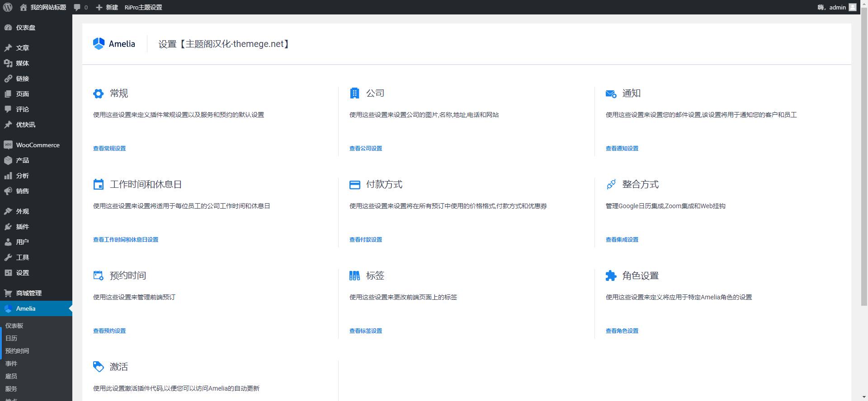Screen dimensions: 868x401
Task: Open the 查看角色设置 link
Action: (622, 331)
